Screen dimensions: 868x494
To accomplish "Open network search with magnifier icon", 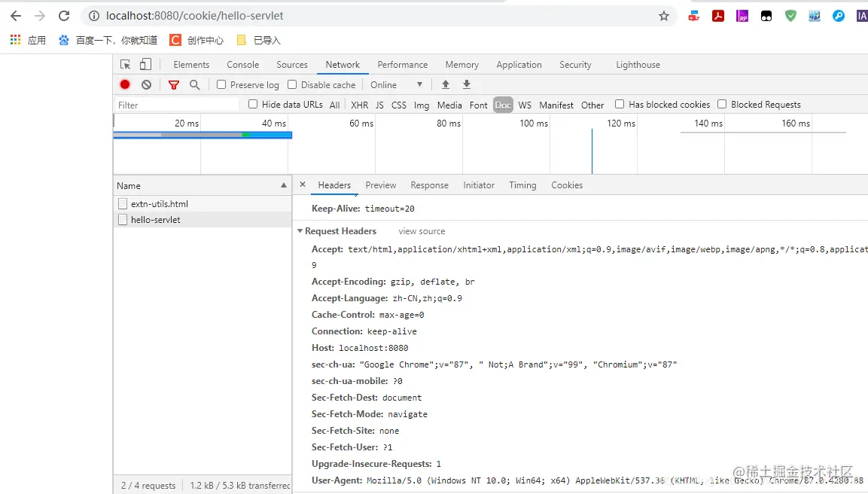I will (194, 85).
